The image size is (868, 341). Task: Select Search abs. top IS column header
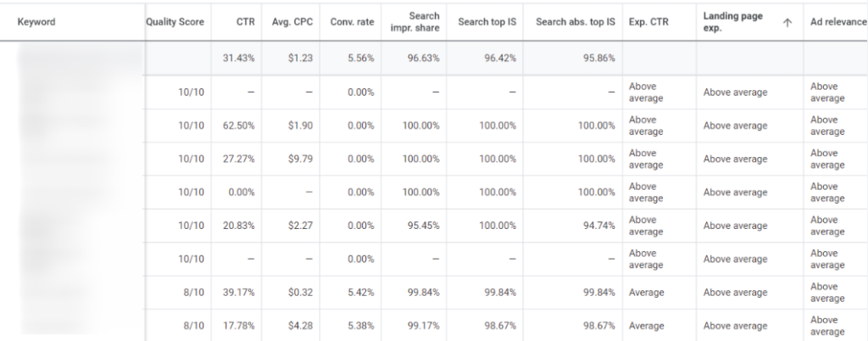pos(576,22)
